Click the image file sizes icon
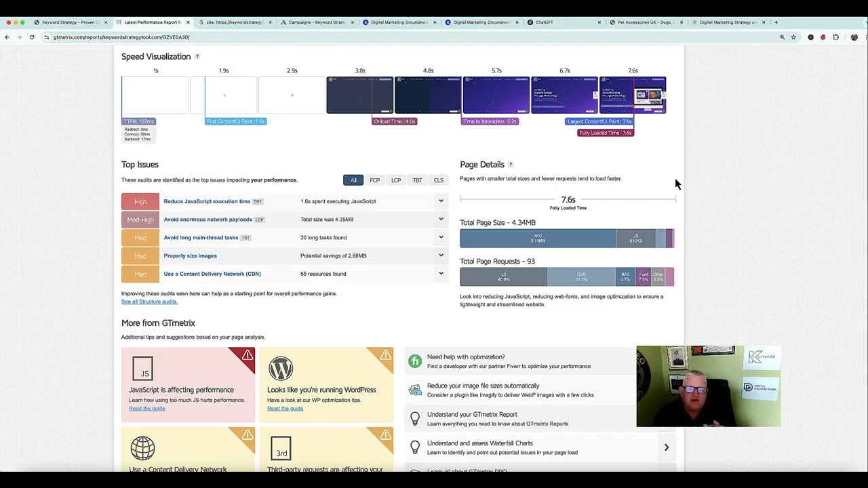The image size is (868, 488). (414, 390)
